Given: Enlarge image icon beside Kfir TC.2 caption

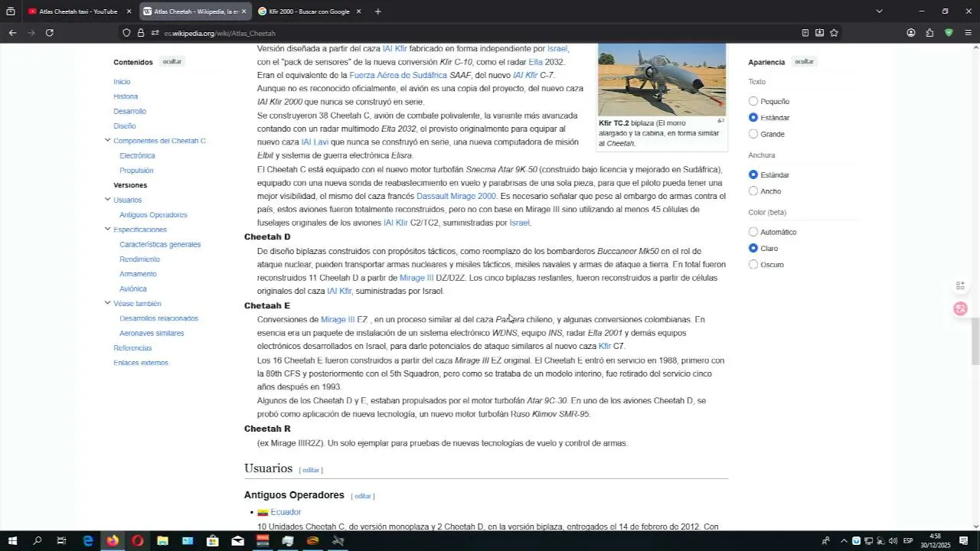Looking at the screenshot, I should click(720, 121).
